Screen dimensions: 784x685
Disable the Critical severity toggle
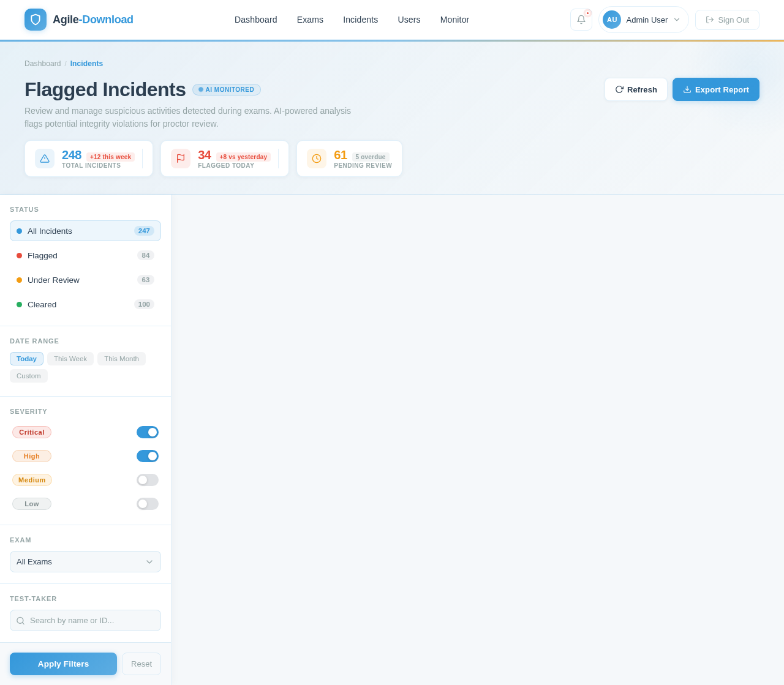pyautogui.click(x=148, y=432)
